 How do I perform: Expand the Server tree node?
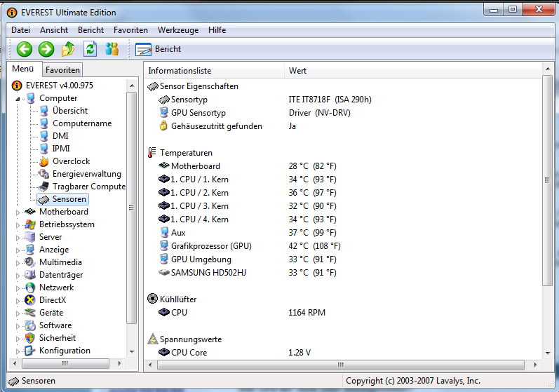tap(18, 238)
